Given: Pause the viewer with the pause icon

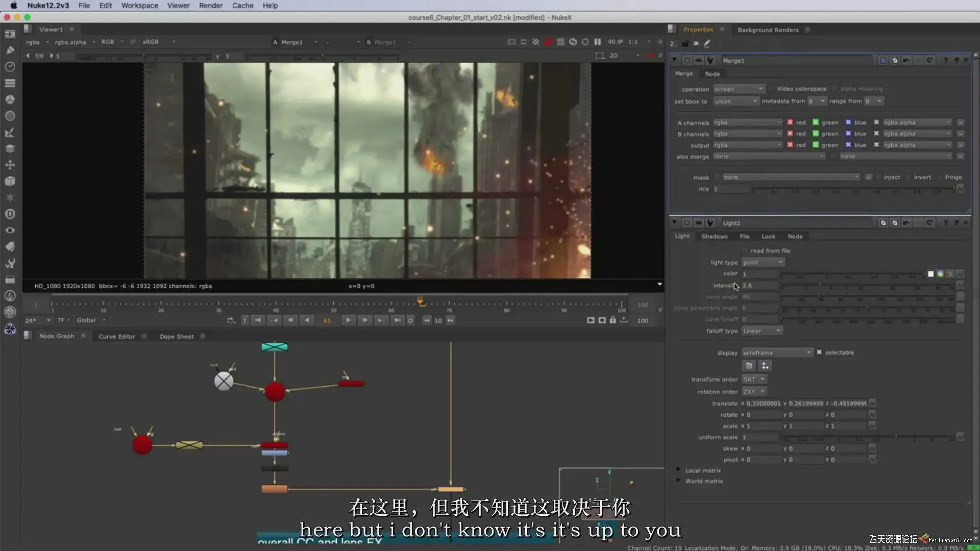Looking at the screenshot, I should (597, 42).
